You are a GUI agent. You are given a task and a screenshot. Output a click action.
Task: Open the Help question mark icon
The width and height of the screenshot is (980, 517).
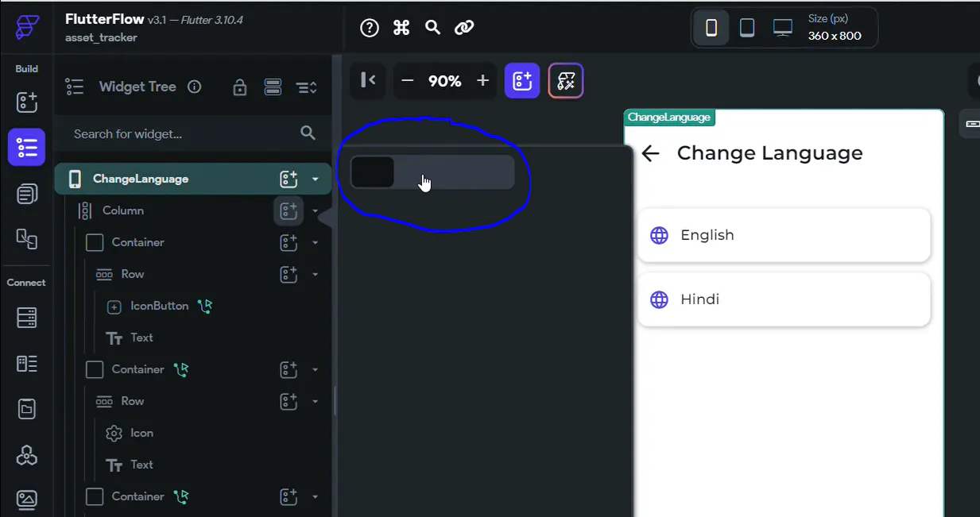(x=370, y=28)
